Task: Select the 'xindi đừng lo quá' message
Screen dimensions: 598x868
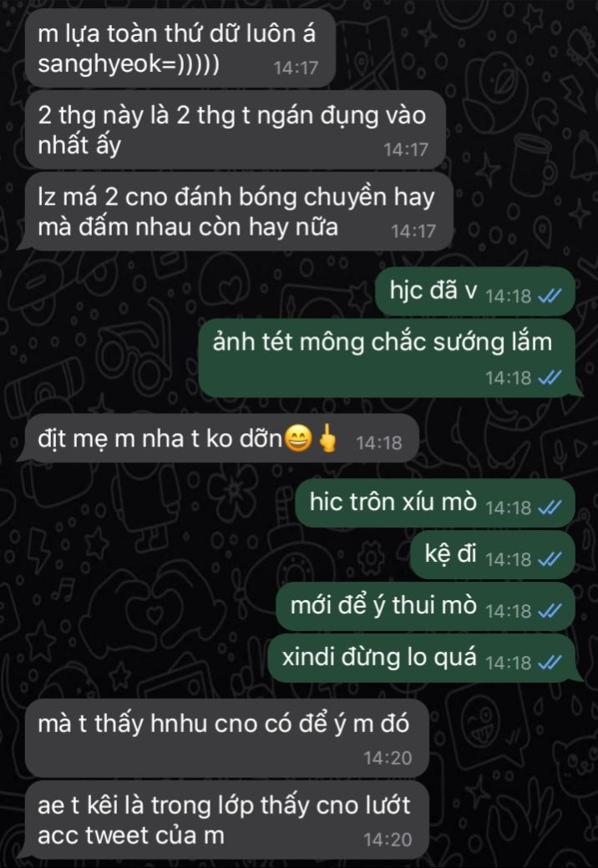Action: pyautogui.click(x=425, y=659)
